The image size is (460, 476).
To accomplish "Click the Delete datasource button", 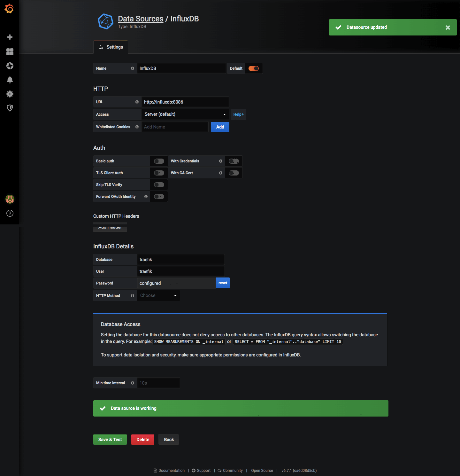I will point(143,440).
